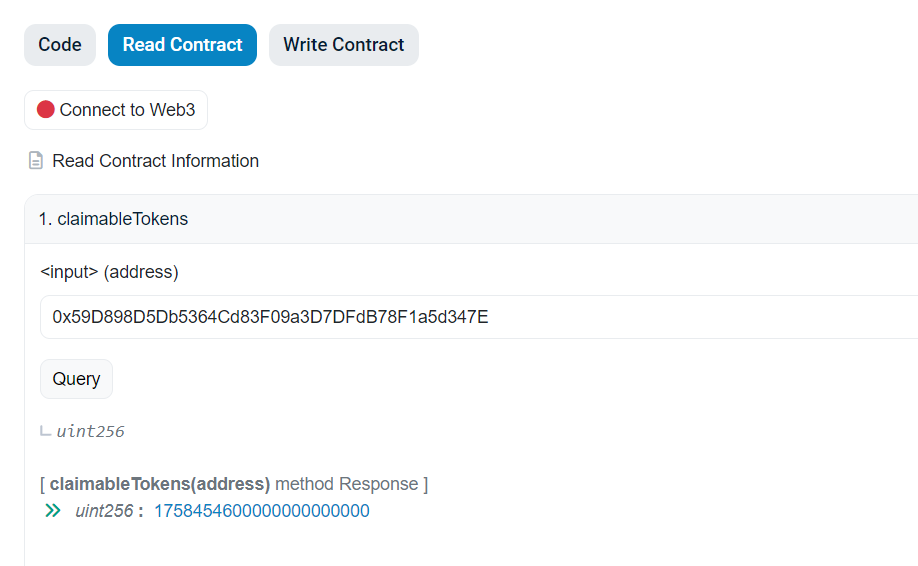Click the <input> (address) field label
The image size is (918, 566).
click(x=109, y=272)
